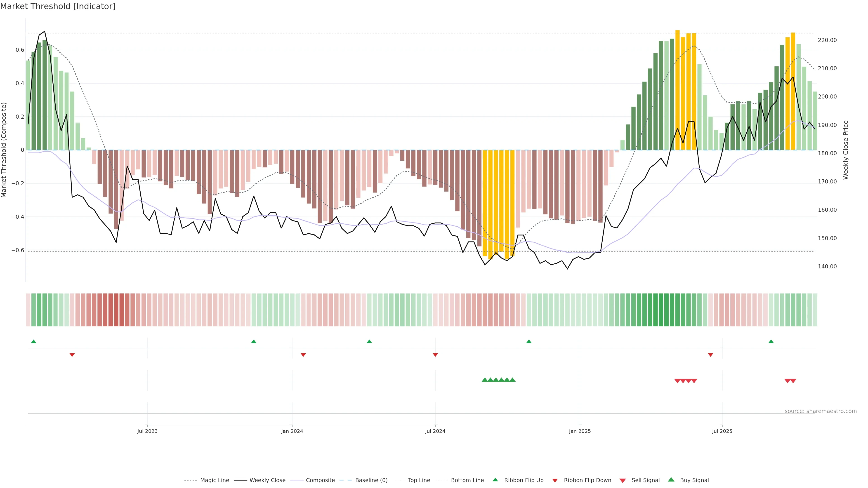The width and height of the screenshot is (868, 488).
Task: Click the Baseline (0) legend label
Action: (x=371, y=480)
